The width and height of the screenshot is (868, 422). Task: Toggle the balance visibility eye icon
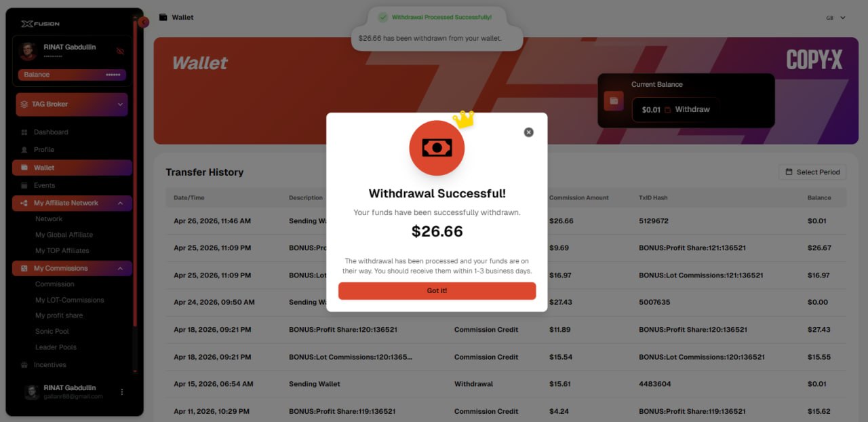point(121,51)
